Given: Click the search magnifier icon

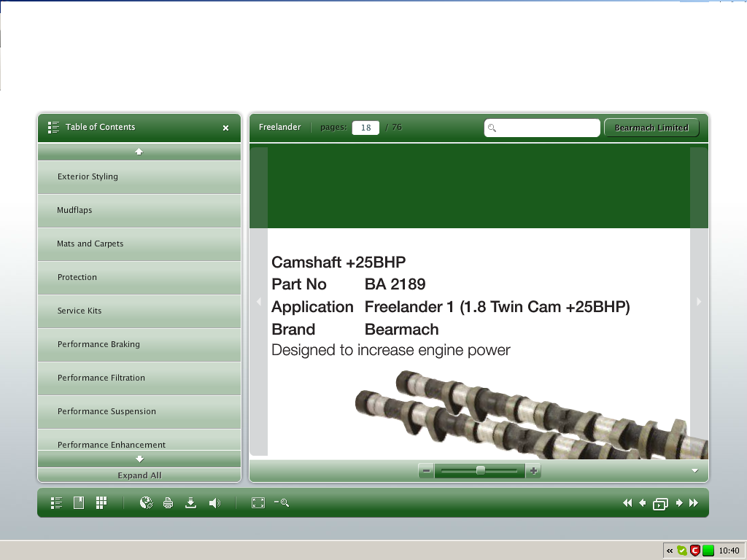Looking at the screenshot, I should pos(492,128).
